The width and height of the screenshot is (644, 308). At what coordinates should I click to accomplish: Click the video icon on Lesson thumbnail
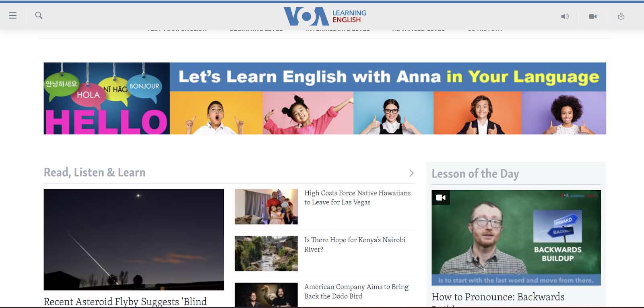coord(441,198)
